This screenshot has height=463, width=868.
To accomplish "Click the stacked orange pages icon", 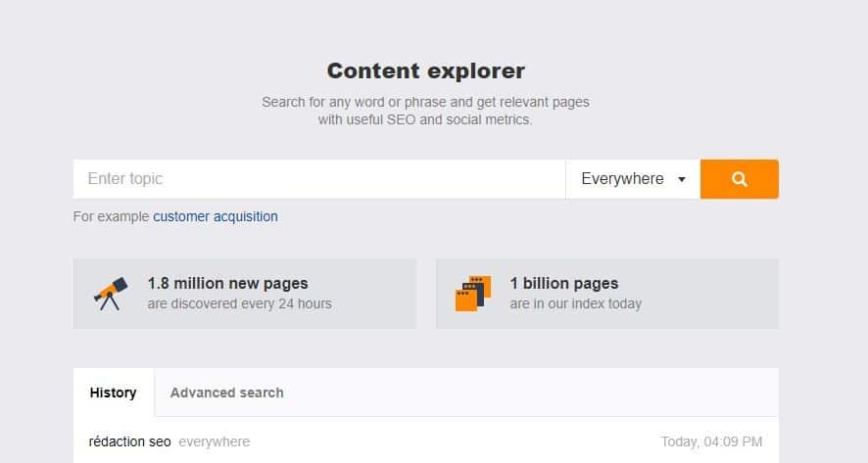I will (x=473, y=294).
